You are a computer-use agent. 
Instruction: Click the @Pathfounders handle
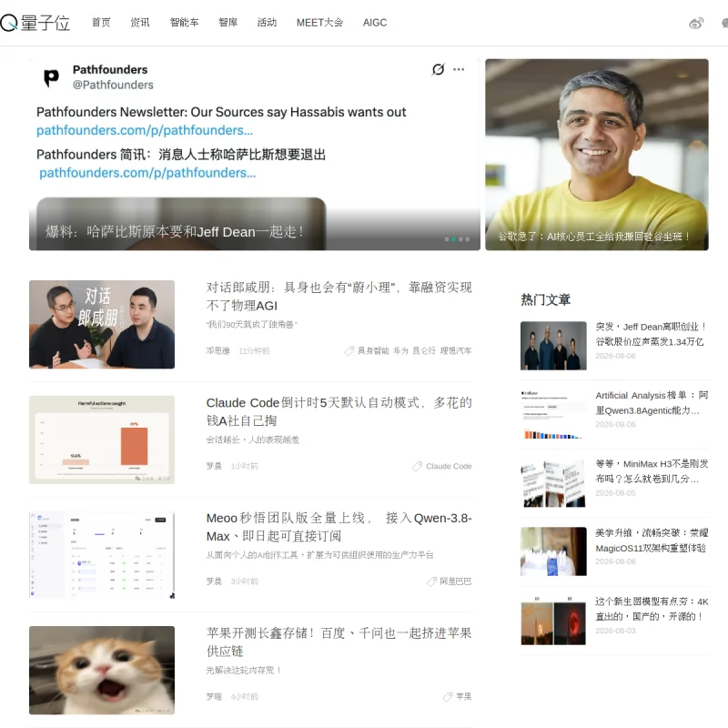pos(113,85)
